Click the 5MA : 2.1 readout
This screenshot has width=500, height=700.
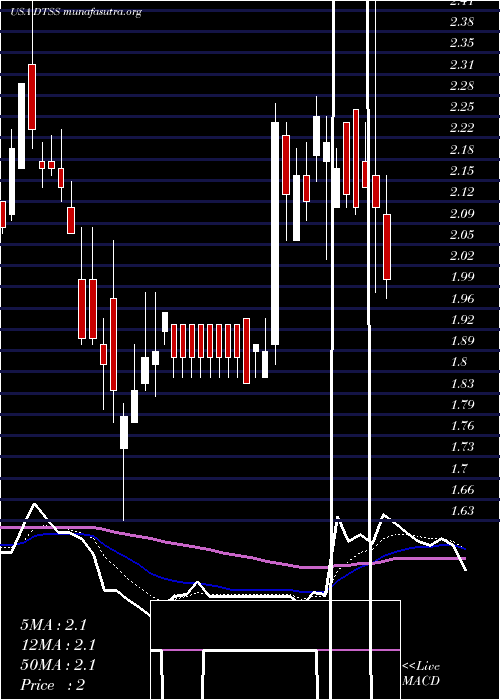tap(53, 625)
